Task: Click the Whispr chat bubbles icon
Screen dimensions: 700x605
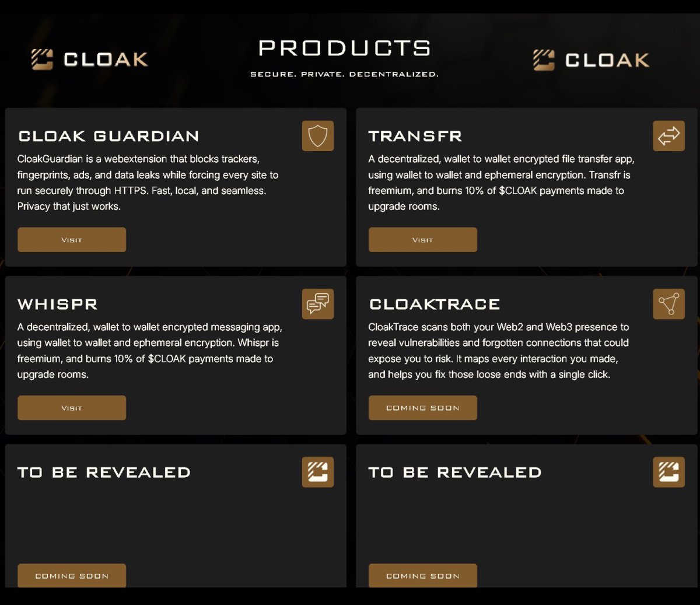Action: (x=317, y=304)
